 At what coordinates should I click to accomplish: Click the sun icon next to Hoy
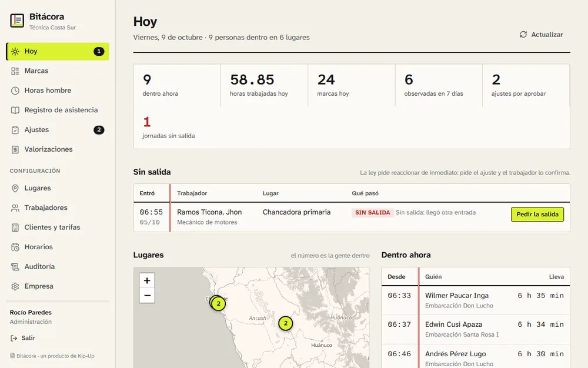click(x=15, y=51)
